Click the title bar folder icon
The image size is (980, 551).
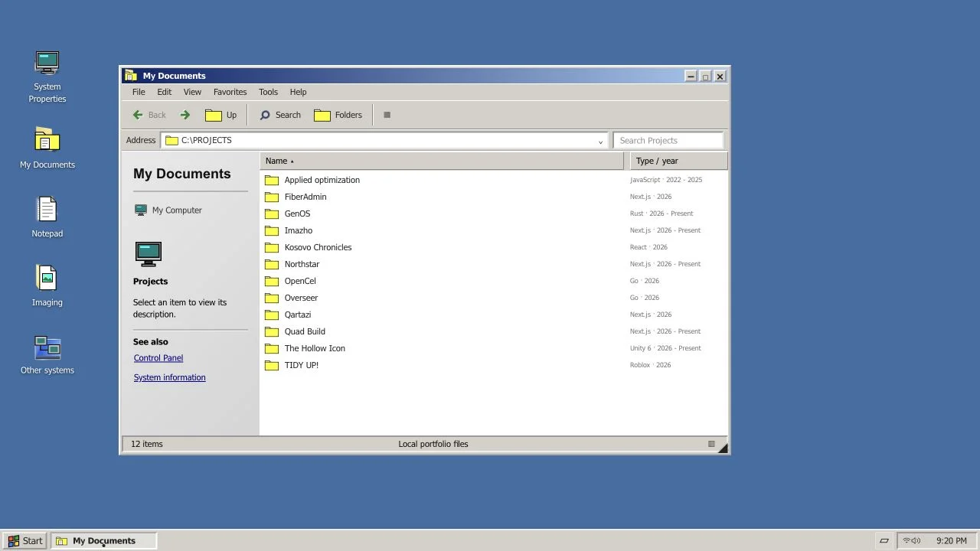point(131,76)
